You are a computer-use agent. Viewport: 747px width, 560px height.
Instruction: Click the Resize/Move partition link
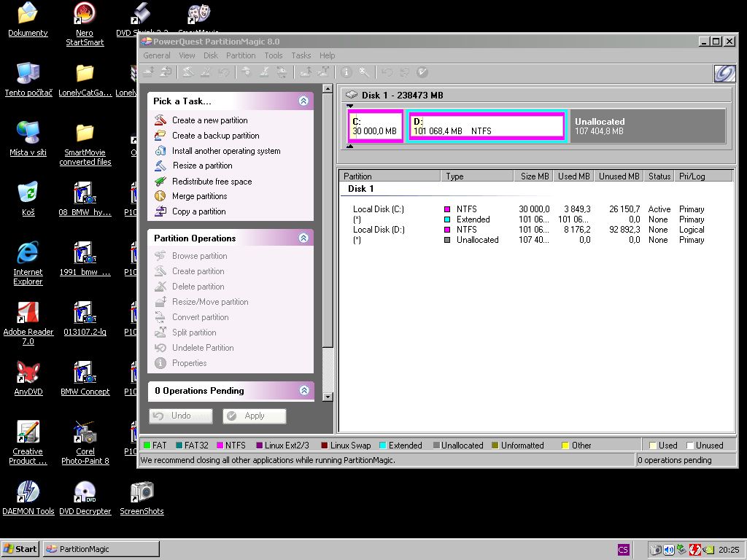210,302
